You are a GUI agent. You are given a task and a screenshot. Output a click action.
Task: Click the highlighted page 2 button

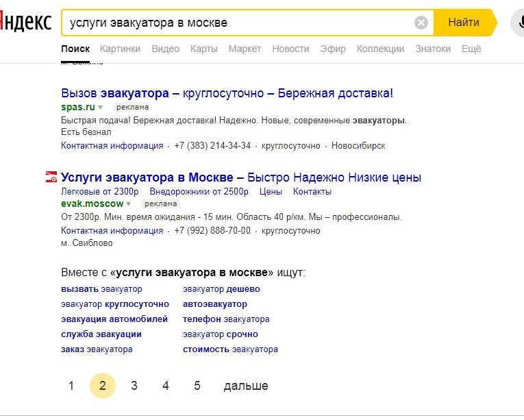coord(103,386)
